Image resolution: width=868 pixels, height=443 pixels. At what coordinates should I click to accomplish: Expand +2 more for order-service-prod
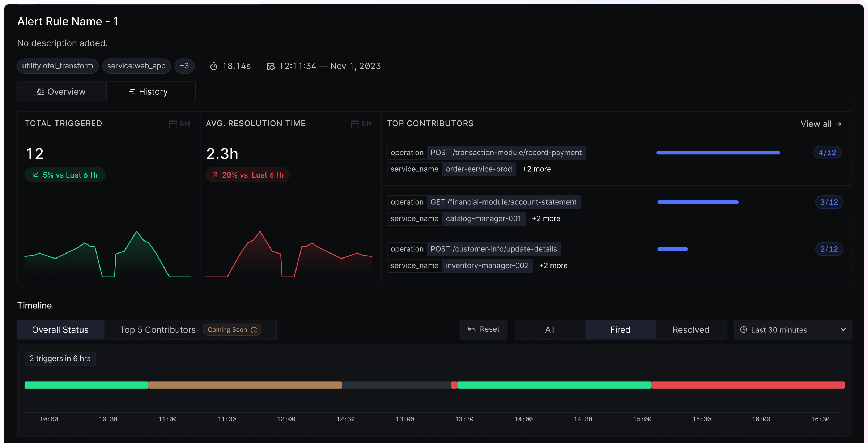pos(536,169)
